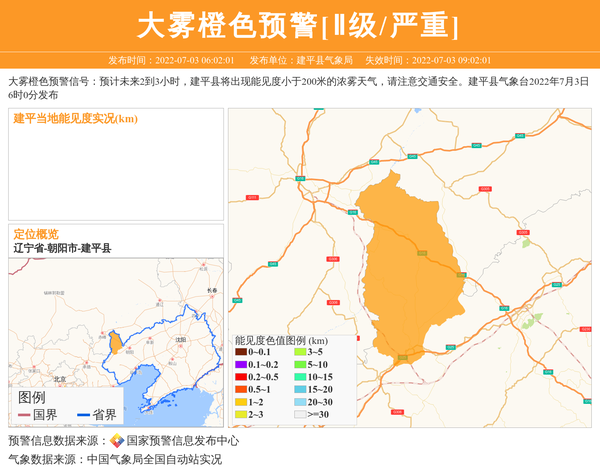
Task: Click the red 国界 line symbol in legend
Action: point(24,415)
